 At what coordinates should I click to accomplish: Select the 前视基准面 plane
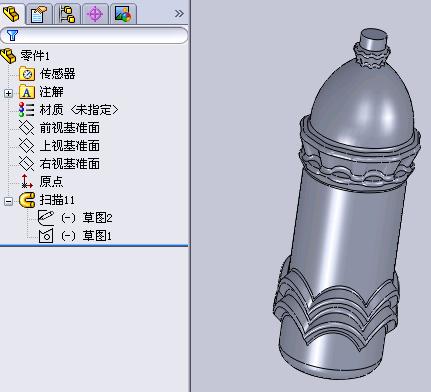tap(69, 128)
